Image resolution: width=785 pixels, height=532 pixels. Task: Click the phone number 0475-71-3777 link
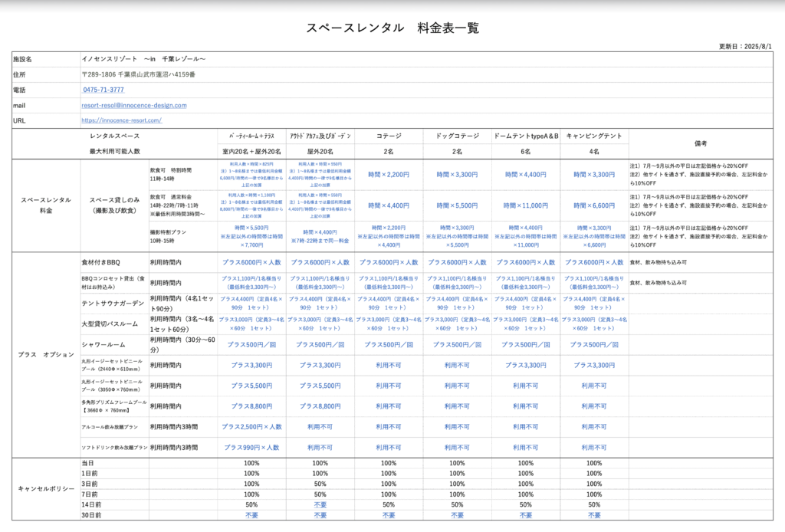pyautogui.click(x=103, y=90)
